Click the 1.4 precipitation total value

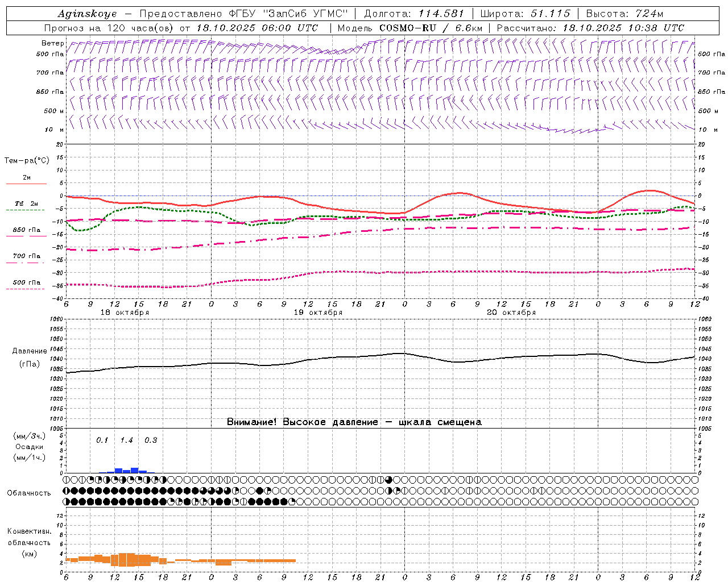coord(126,440)
